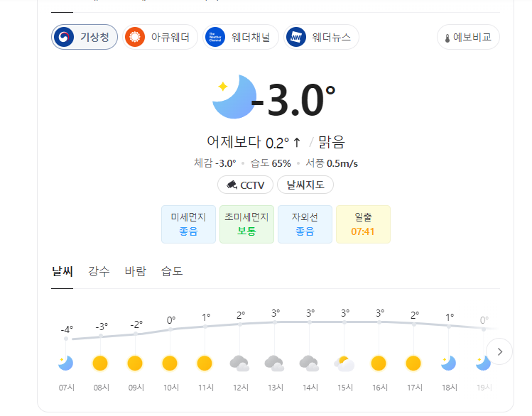Click the 자외선 좋음 card

(x=305, y=224)
